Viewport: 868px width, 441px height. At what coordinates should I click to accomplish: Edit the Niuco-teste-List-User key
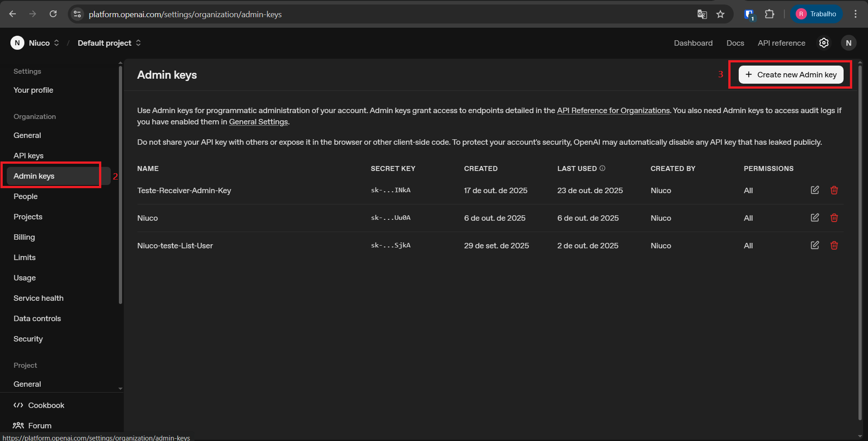[815, 245]
